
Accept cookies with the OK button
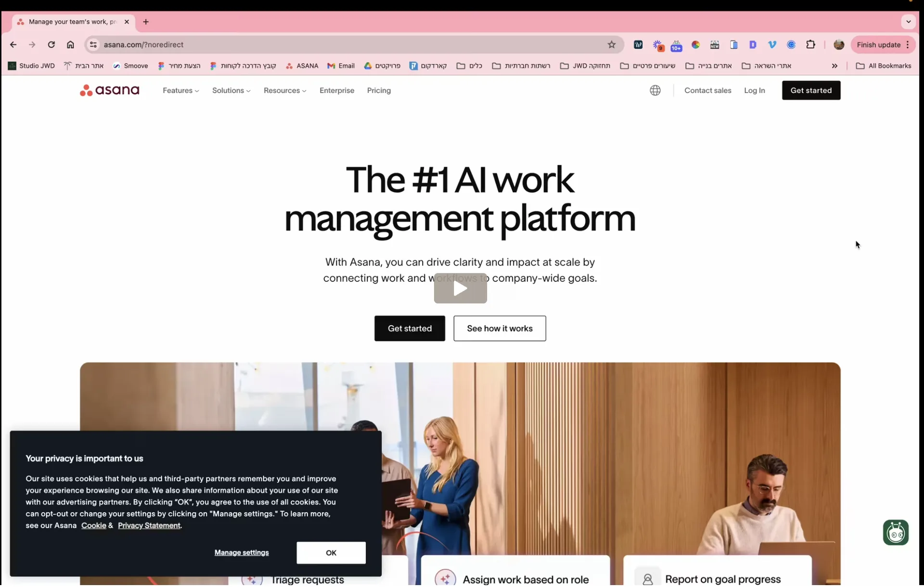click(331, 553)
